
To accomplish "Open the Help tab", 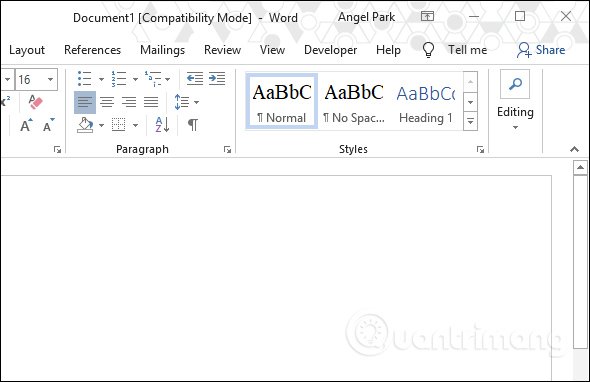I will 388,50.
